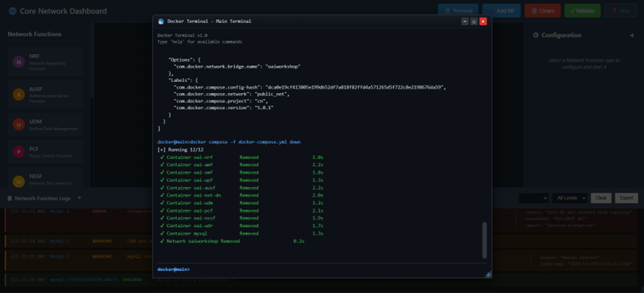This screenshot has height=293, width=644.
Task: Export the network function logs
Action: tap(626, 198)
